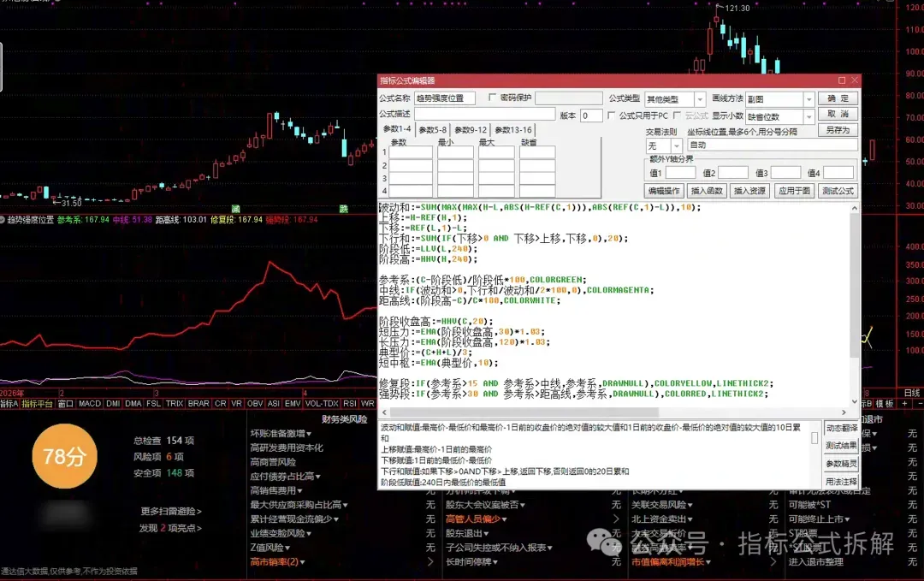
Task: Click the 应用于图 button
Action: point(794,191)
